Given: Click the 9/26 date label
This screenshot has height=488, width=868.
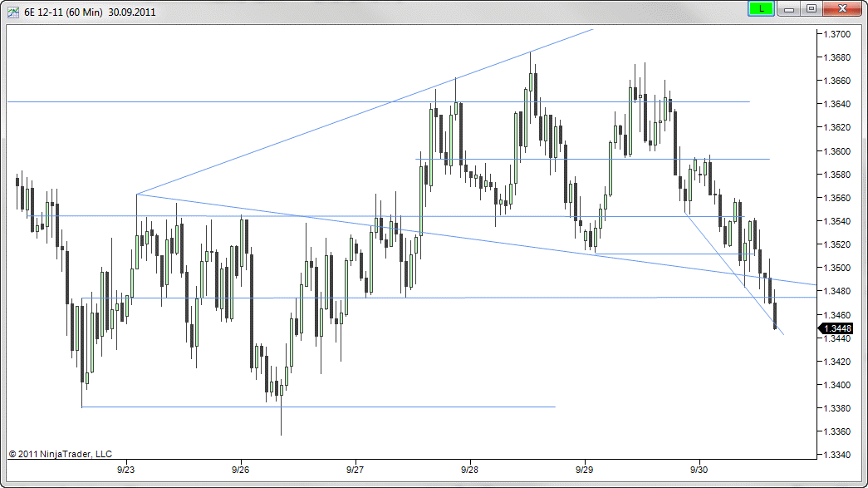Looking at the screenshot, I should [x=240, y=470].
